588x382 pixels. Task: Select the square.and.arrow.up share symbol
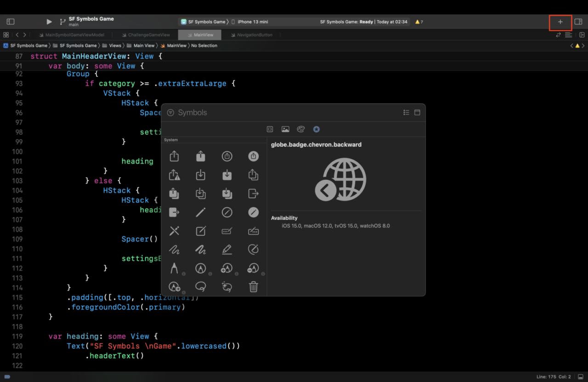point(174,156)
